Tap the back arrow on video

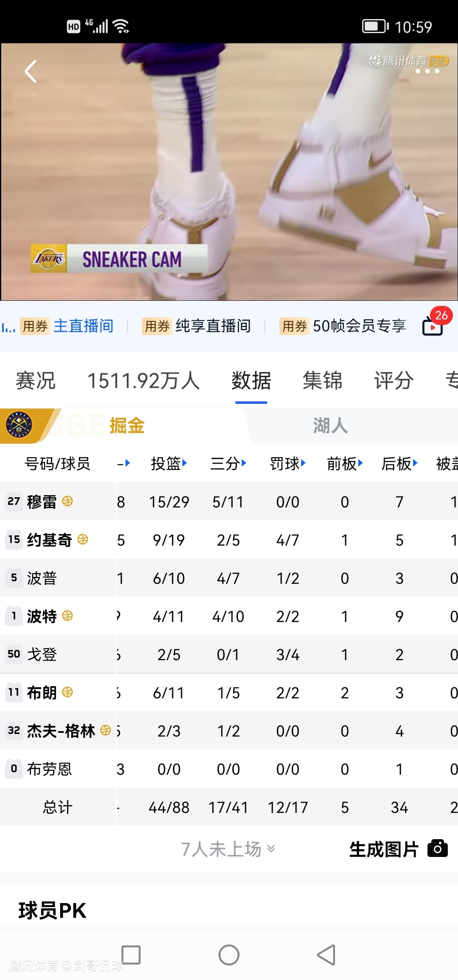tap(31, 71)
